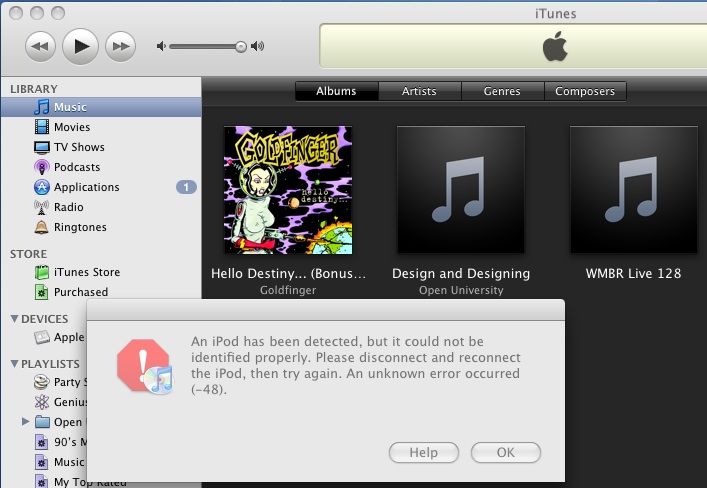
Task: Select Radio in the sidebar
Action: (x=68, y=207)
